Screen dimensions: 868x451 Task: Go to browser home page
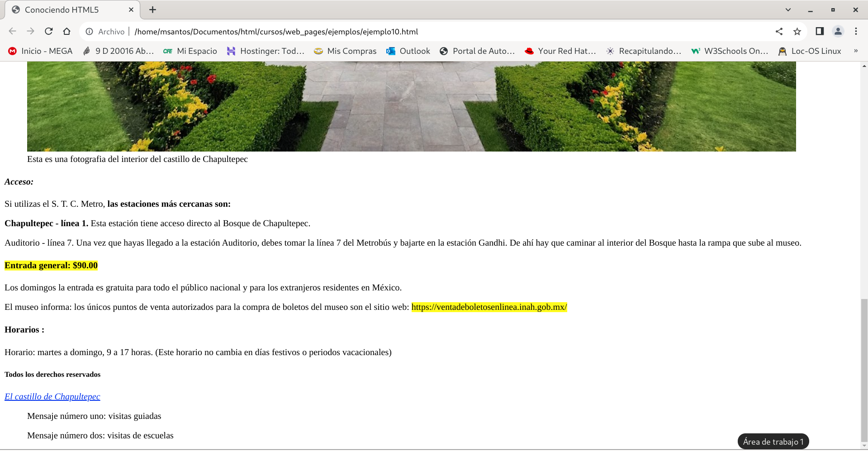(x=67, y=31)
